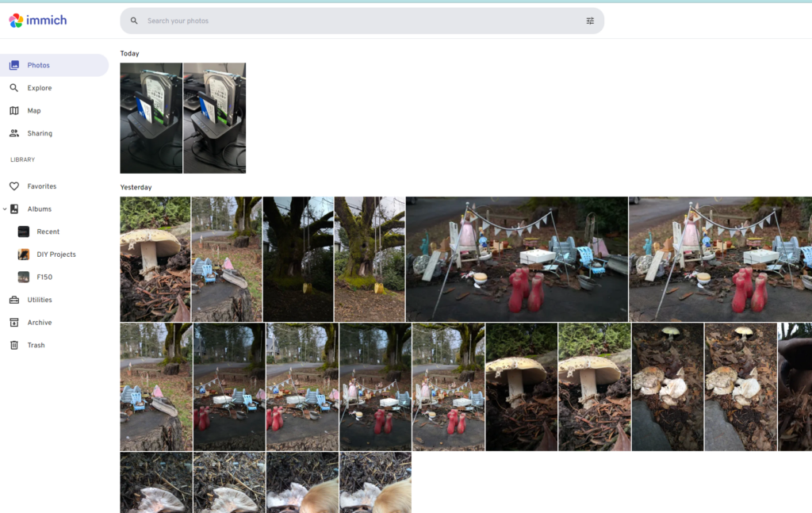Click the Photos icon in the sidebar
The image size is (812, 513).
[14, 65]
